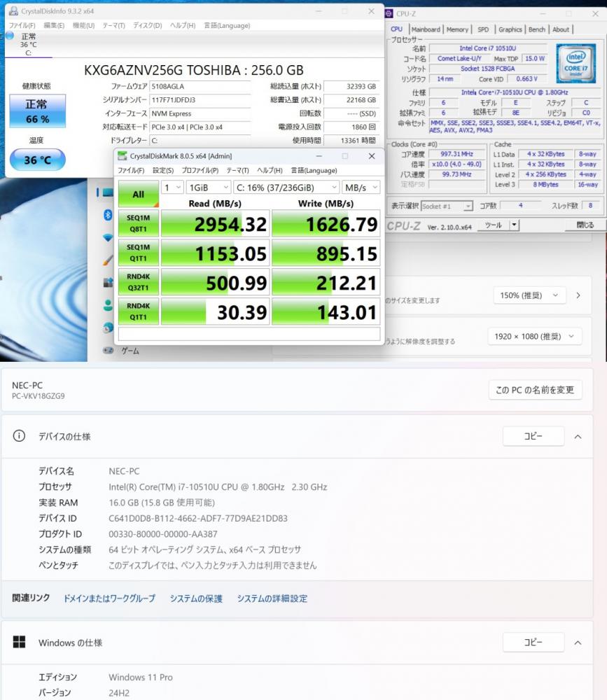Select the ゲーム item in the Settings sidebar

(130, 351)
